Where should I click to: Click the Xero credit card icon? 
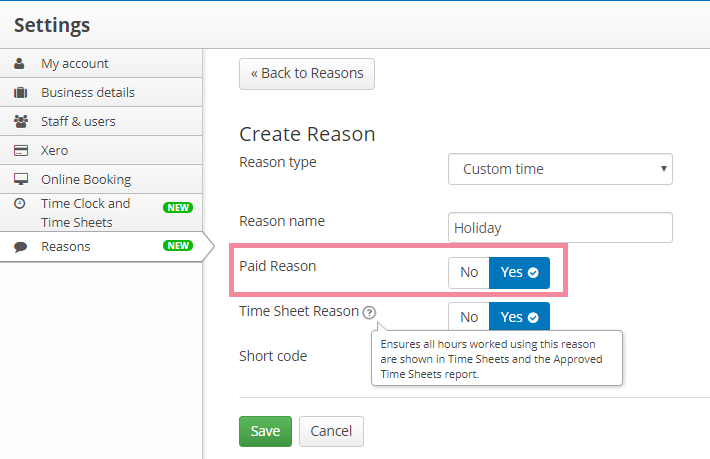pyautogui.click(x=21, y=150)
